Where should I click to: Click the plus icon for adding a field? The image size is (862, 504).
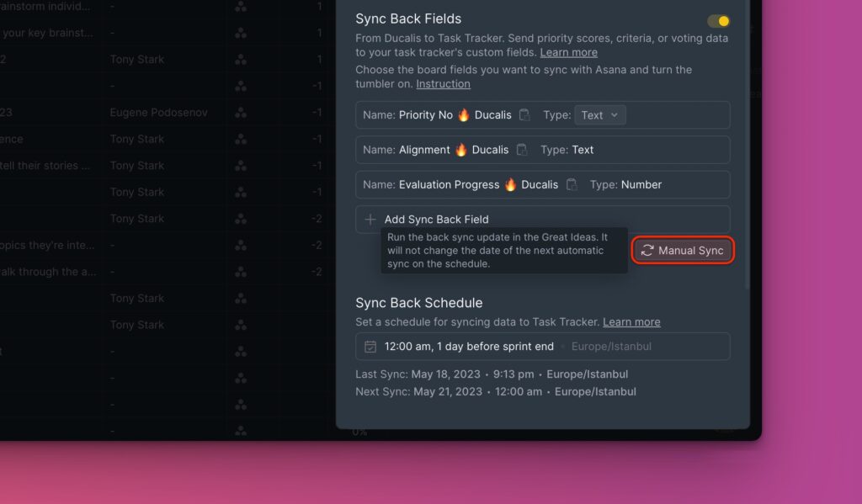tap(370, 220)
